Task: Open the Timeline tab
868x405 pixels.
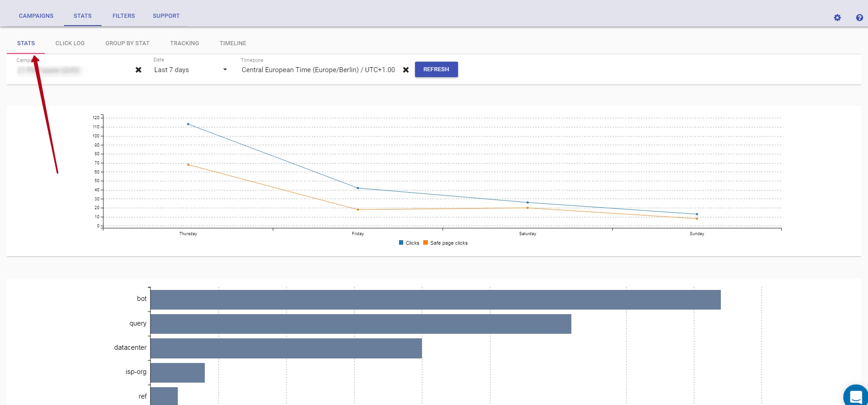Action: click(x=233, y=43)
